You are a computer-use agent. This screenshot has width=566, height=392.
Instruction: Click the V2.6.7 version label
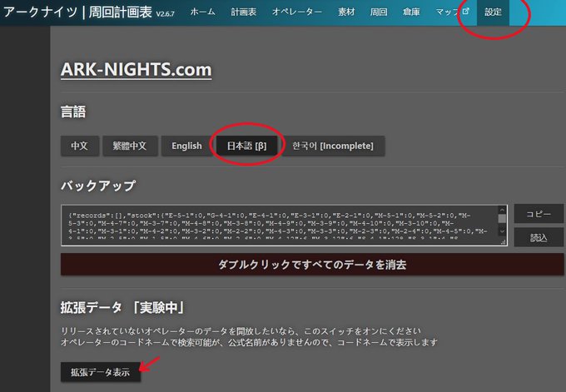(x=166, y=14)
